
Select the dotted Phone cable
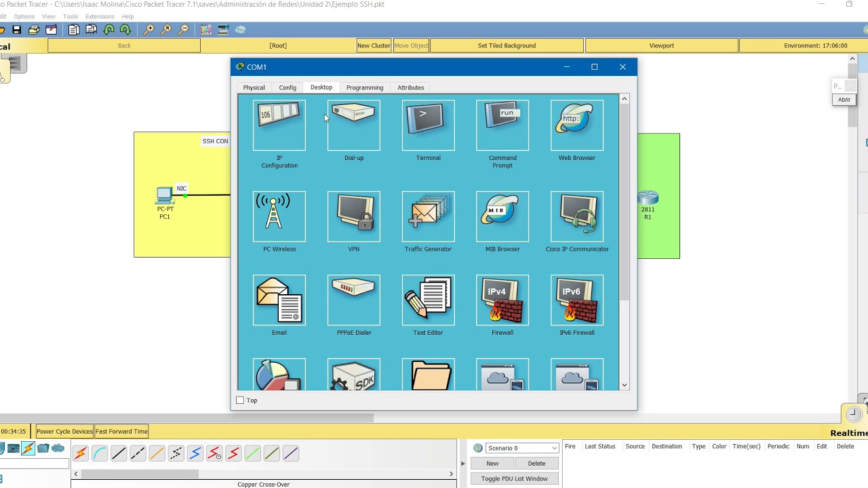[x=176, y=453]
